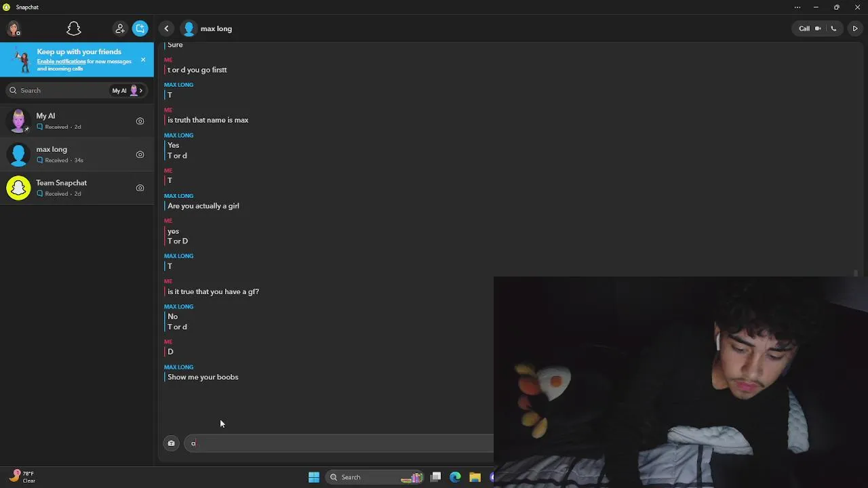The image size is (868, 488).
Task: Launch Microsoft Edge from the taskbar
Action: click(x=455, y=477)
